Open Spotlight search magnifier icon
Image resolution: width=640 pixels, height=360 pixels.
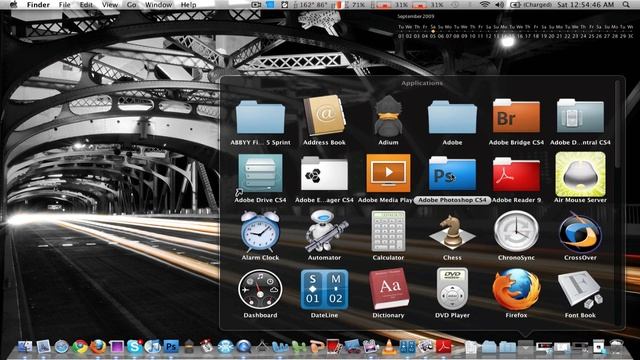click(x=626, y=4)
